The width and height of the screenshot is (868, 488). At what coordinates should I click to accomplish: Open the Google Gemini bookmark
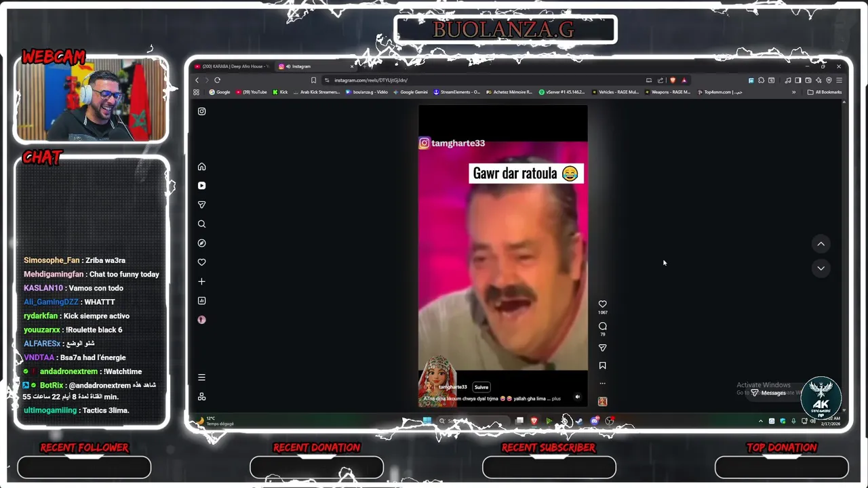tap(410, 92)
